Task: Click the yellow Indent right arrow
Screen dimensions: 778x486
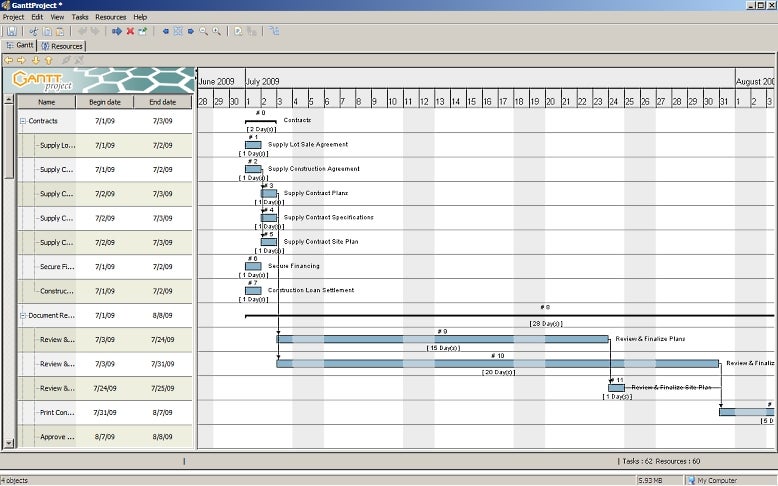Action: tap(21, 60)
